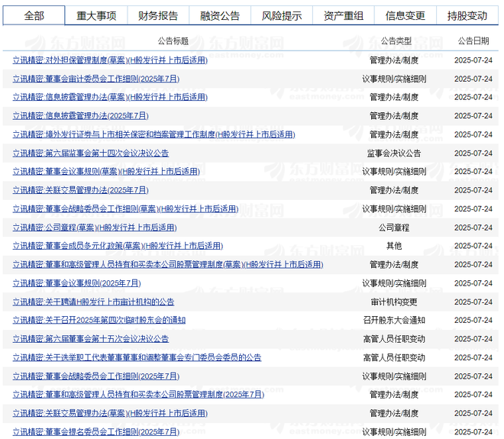Open 关于选举职工代表董事 announcement link
Viewport: 504px width, 439px height.
tap(137, 357)
